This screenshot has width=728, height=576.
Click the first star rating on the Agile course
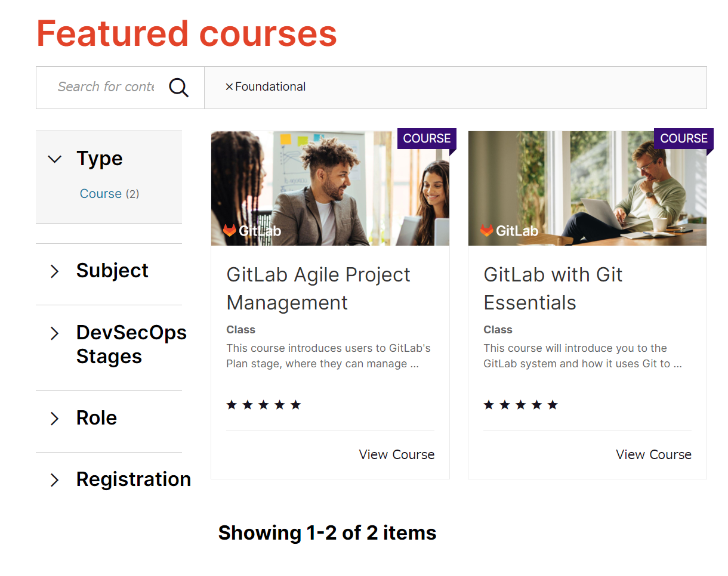(232, 404)
